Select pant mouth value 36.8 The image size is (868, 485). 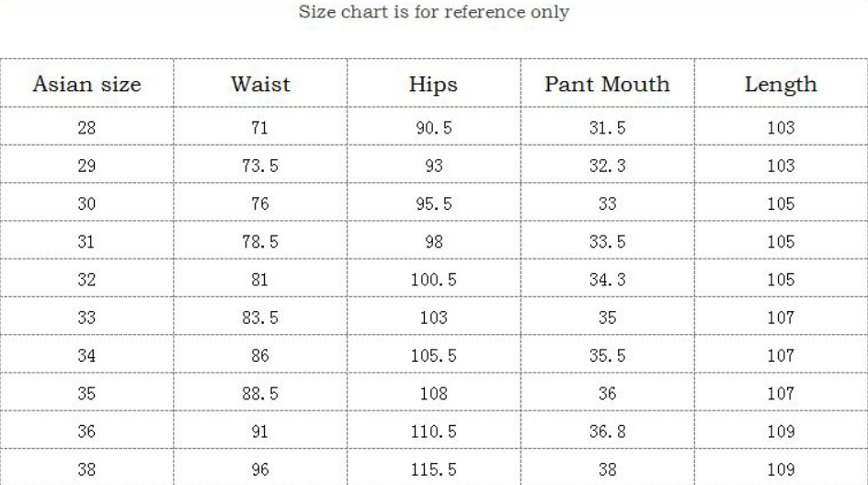click(x=607, y=432)
